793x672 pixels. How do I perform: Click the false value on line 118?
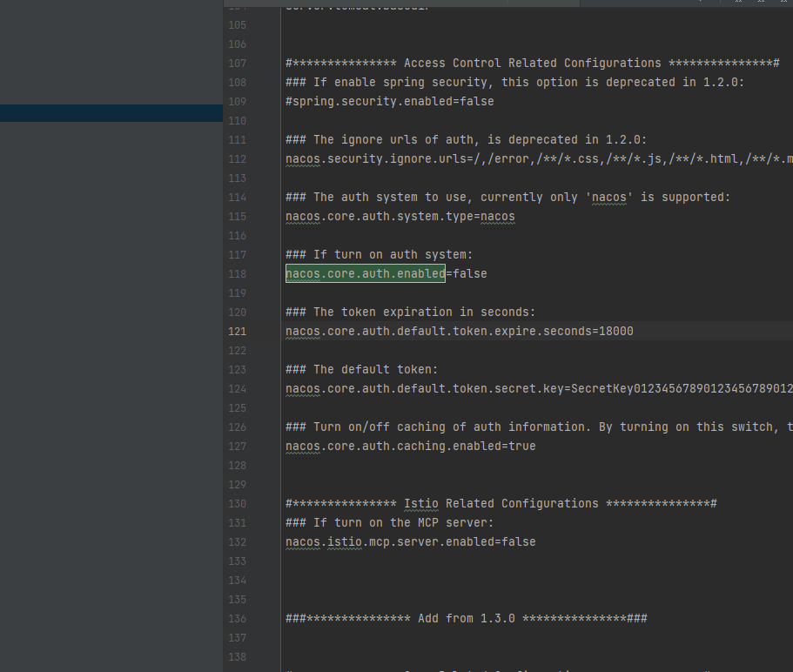point(469,274)
